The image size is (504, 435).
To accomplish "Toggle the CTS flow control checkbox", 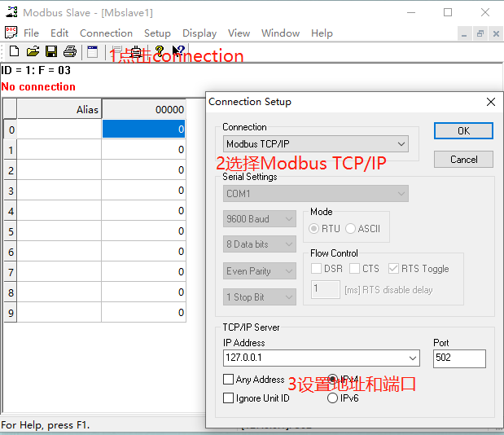I will click(x=354, y=269).
